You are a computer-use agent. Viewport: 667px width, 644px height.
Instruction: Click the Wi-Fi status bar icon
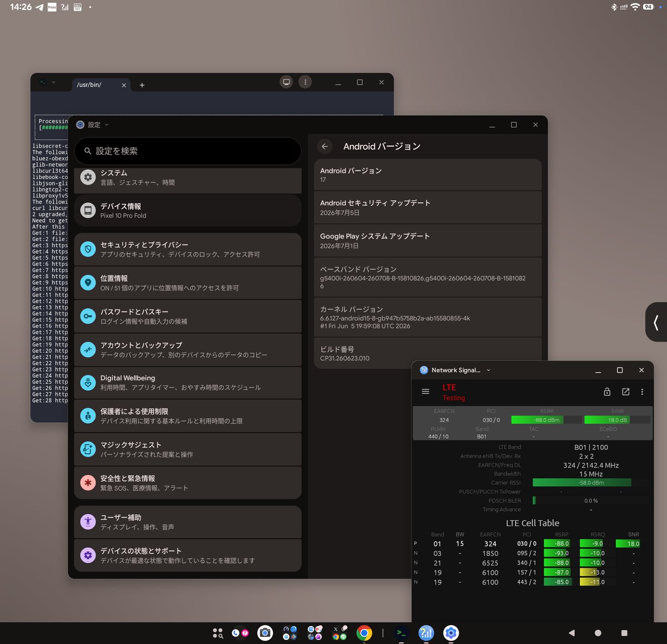(635, 7)
